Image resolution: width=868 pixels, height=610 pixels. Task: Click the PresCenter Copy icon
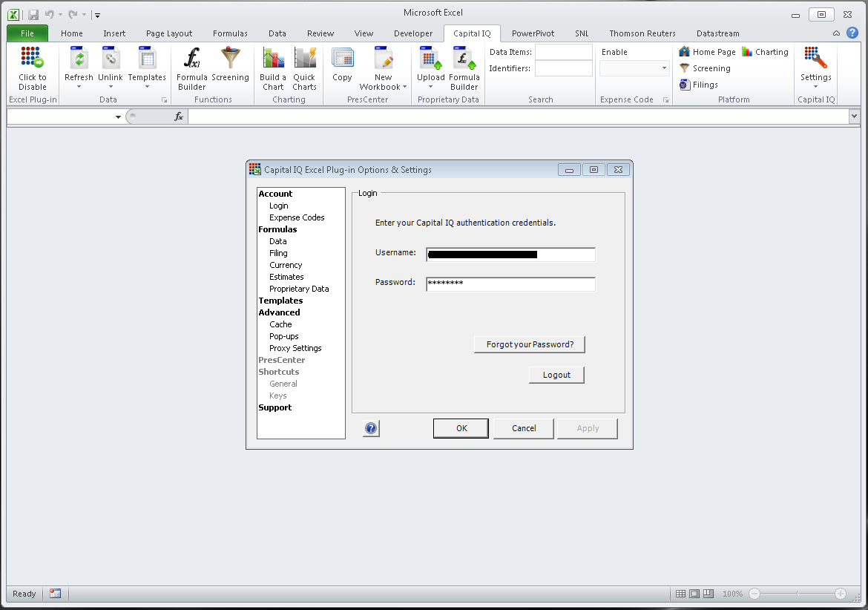pos(342,58)
